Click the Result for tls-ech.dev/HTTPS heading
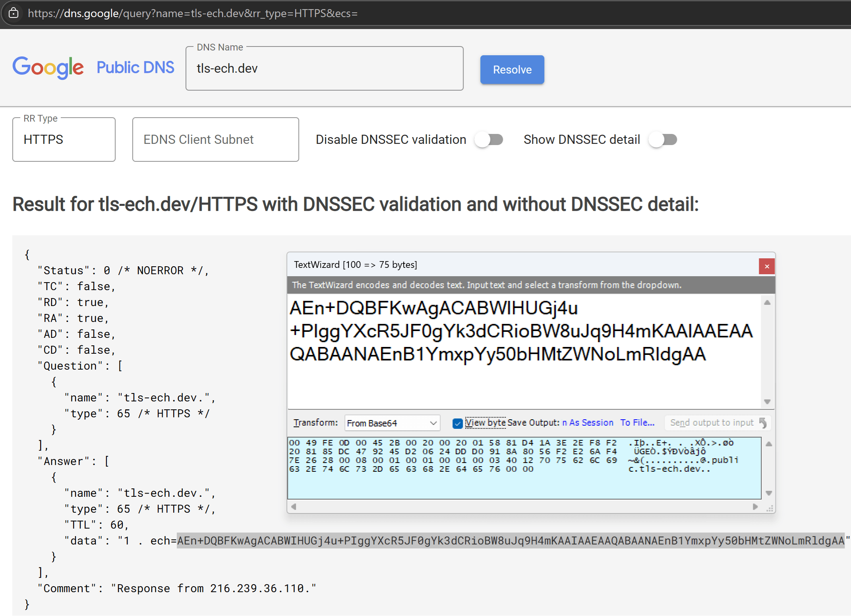The image size is (851, 616). click(356, 204)
